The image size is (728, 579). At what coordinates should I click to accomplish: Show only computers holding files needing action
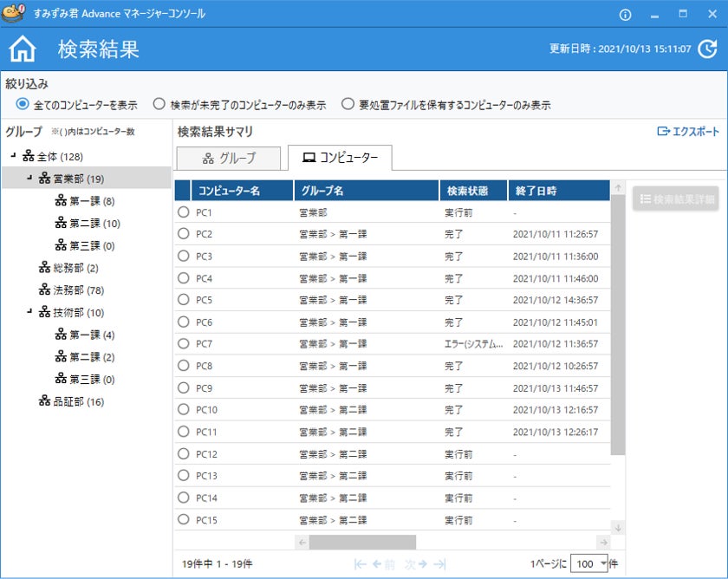click(348, 105)
